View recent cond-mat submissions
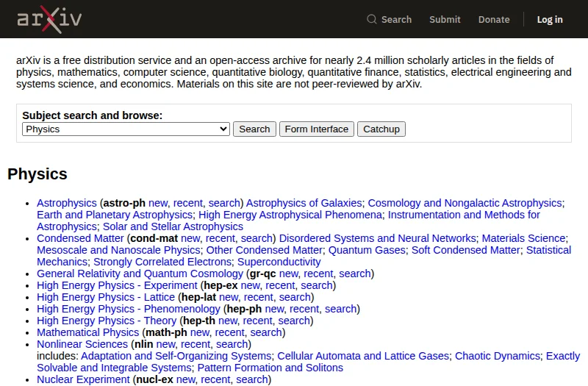588x386 pixels. pos(220,238)
